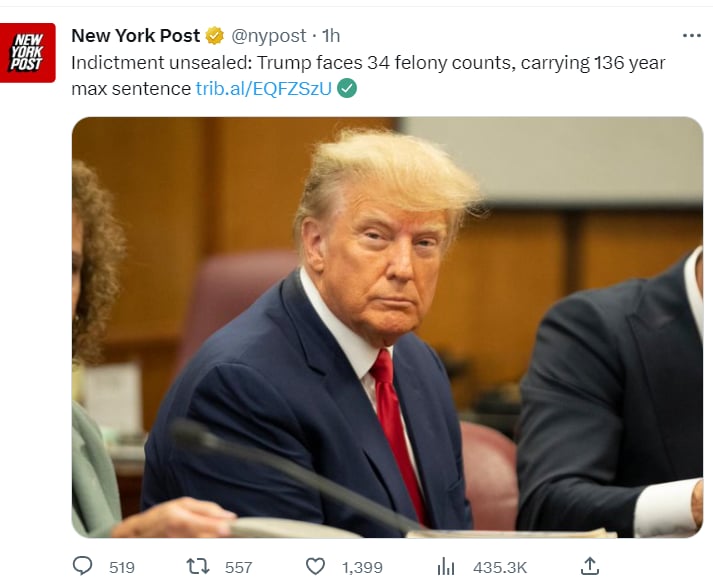Click the share upload icon
The image size is (713, 587).
coord(590,566)
